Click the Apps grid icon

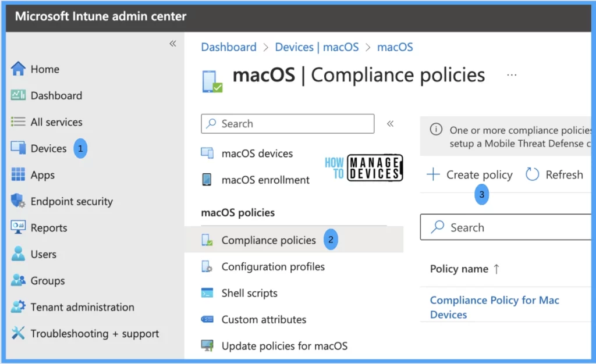coord(18,174)
